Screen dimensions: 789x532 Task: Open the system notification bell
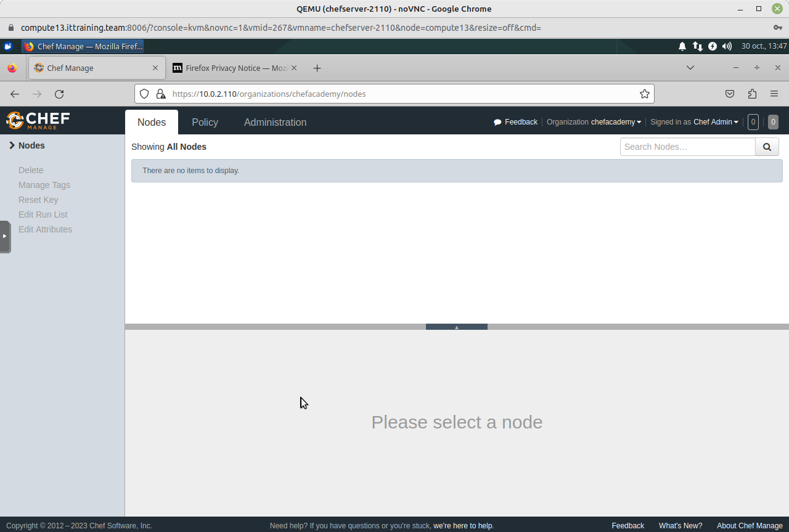(682, 46)
